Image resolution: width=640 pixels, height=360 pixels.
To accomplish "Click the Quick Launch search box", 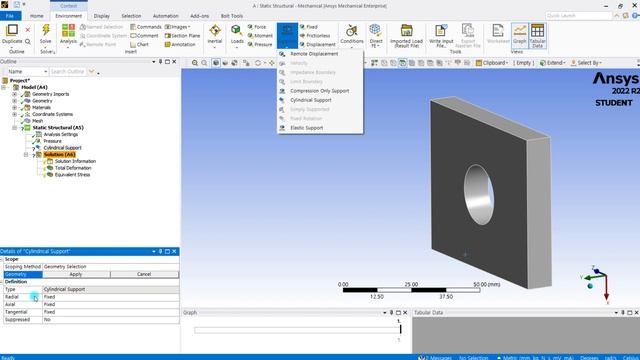I will pyautogui.click(x=578, y=16).
